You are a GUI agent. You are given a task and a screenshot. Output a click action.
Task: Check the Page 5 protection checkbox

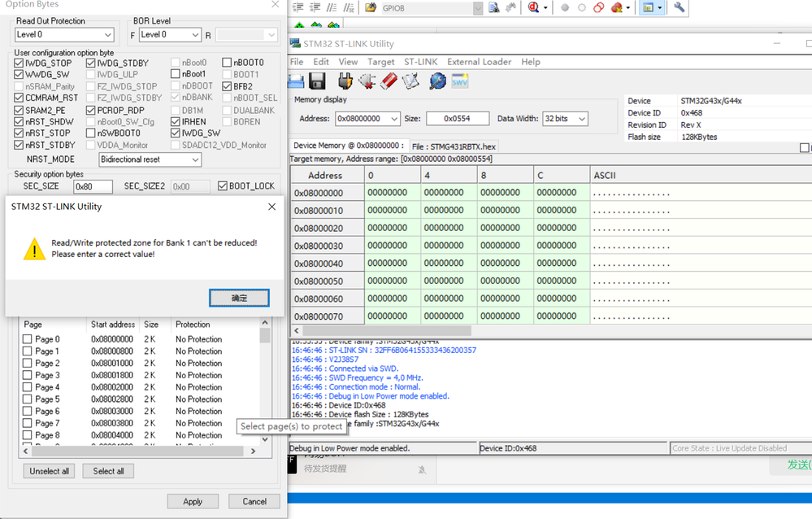28,399
